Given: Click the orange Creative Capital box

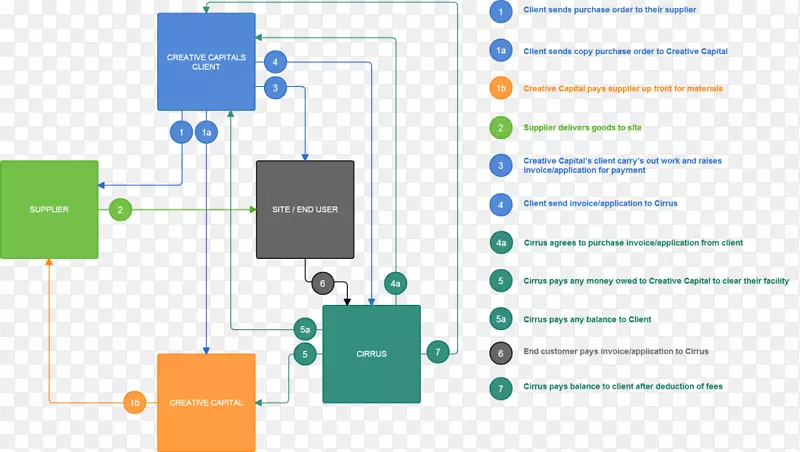Looking at the screenshot, I should click(206, 402).
